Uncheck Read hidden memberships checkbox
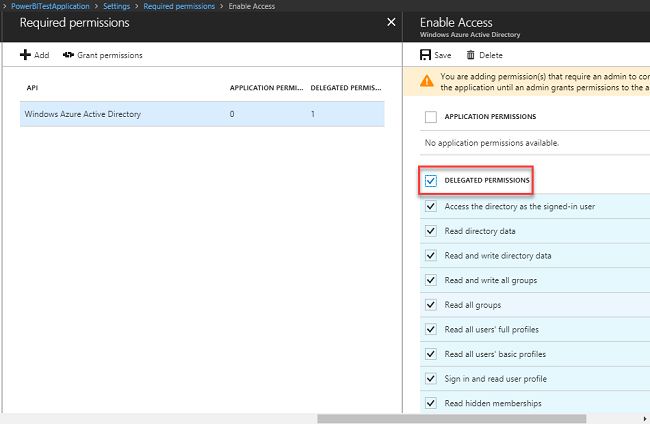Viewport: 650px width, 424px height. pyautogui.click(x=431, y=403)
